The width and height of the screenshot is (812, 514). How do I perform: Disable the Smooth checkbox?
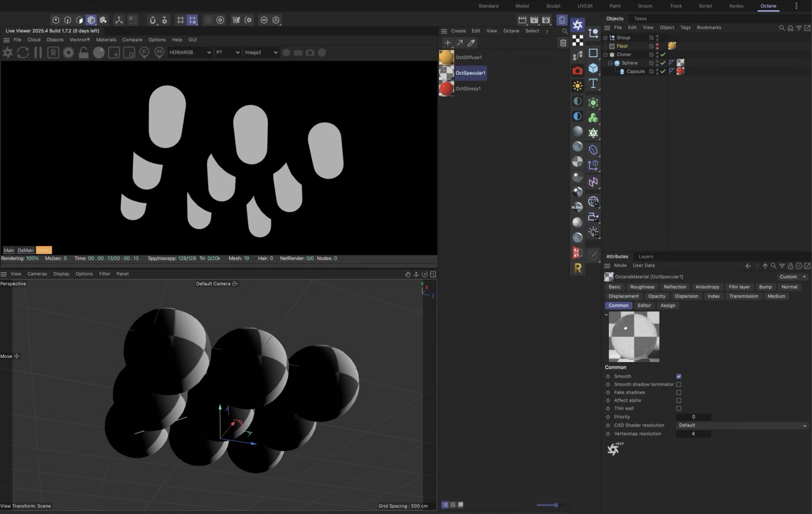tap(679, 376)
